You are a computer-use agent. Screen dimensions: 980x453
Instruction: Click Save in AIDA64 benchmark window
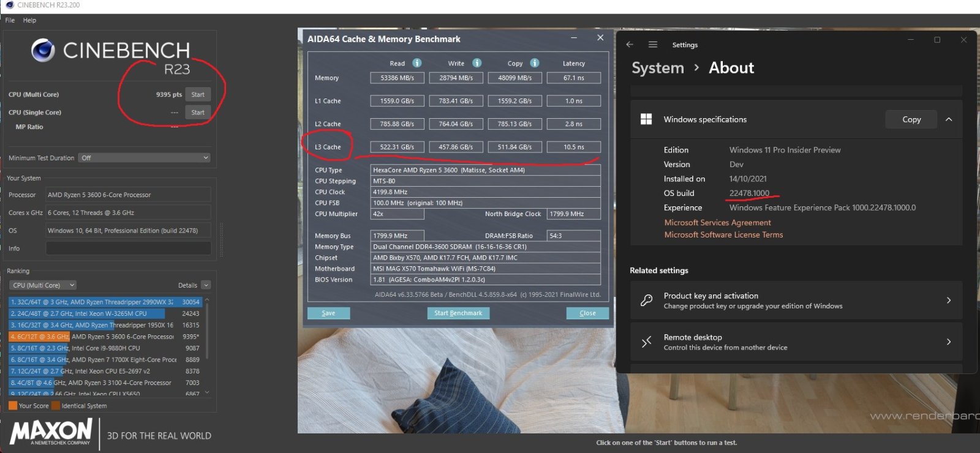point(329,313)
